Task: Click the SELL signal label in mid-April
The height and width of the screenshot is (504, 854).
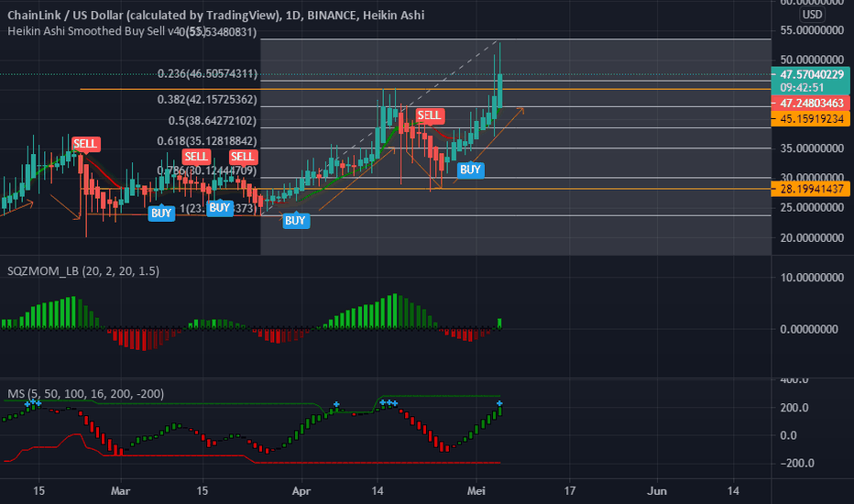Action: 429,115
